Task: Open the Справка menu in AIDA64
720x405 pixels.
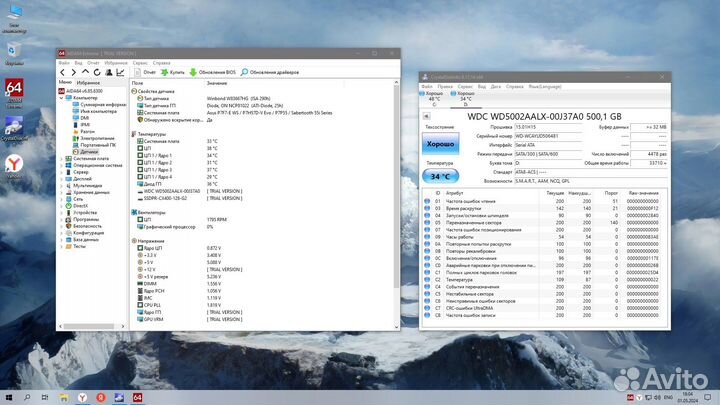Action: (x=161, y=63)
